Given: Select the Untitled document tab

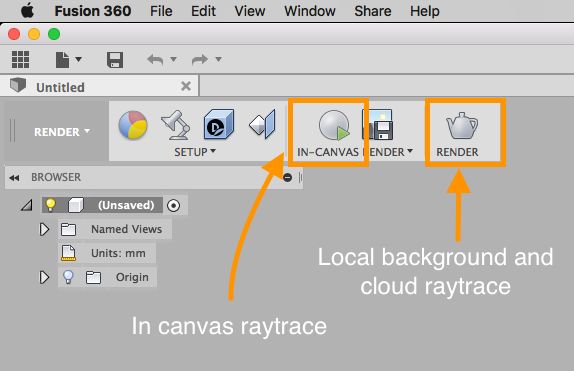Looking at the screenshot, I should [100, 86].
